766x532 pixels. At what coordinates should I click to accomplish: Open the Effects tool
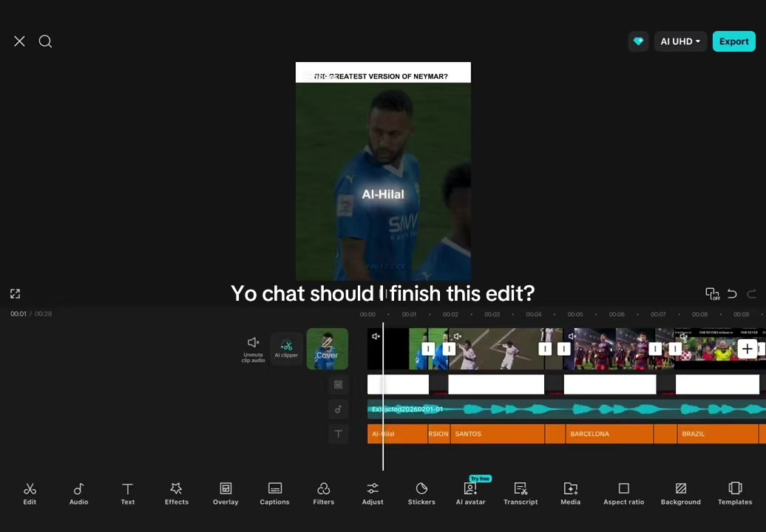(177, 494)
